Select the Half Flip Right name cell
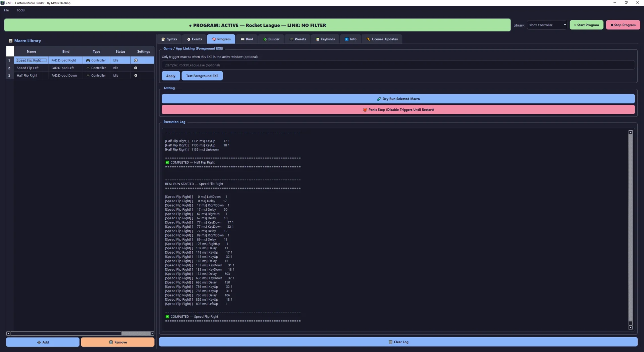 [32, 76]
